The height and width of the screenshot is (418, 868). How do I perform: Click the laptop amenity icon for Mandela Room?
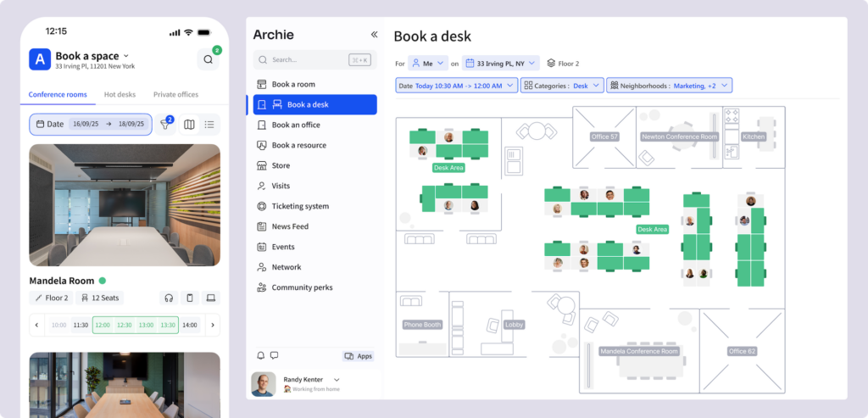pos(210,298)
